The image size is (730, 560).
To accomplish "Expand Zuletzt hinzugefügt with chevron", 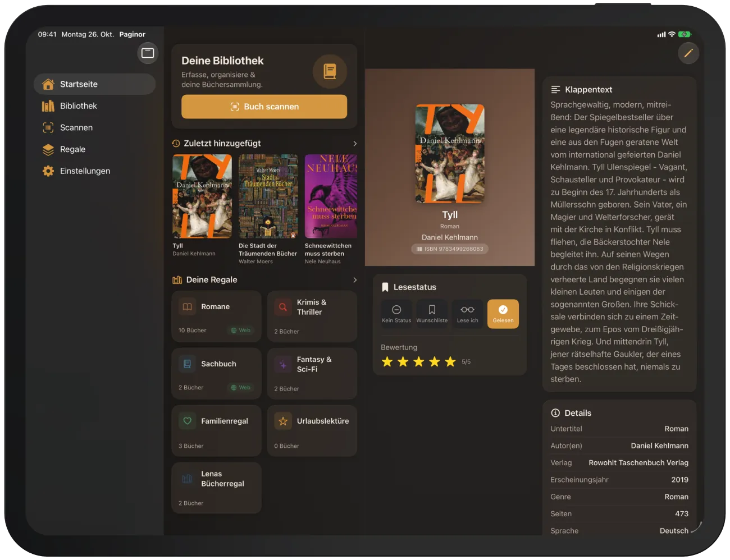I will 355,144.
